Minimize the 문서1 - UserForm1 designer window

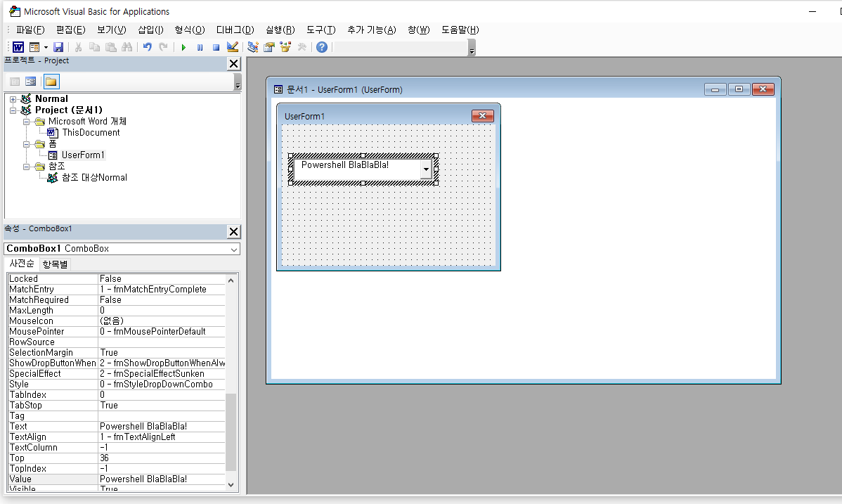pyautogui.click(x=715, y=89)
